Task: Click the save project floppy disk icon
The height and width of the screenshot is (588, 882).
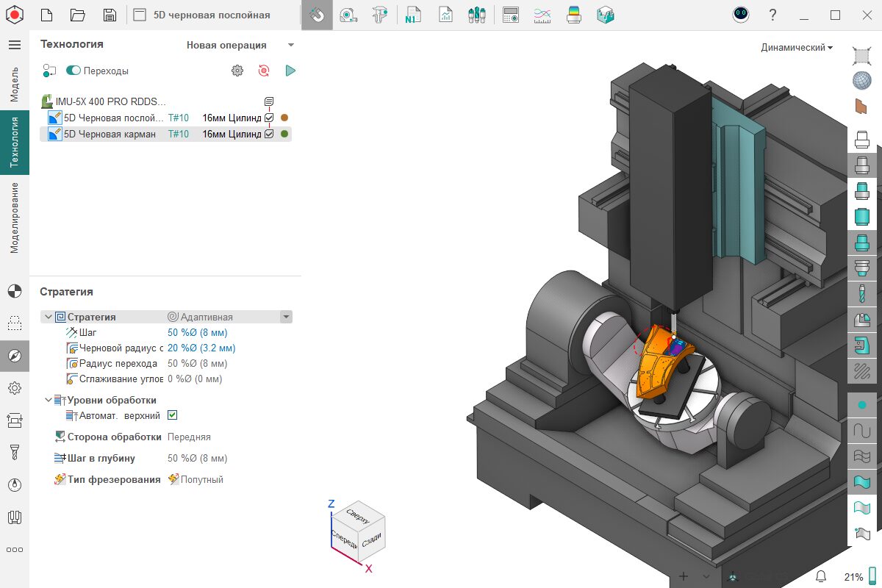Action: 110,15
